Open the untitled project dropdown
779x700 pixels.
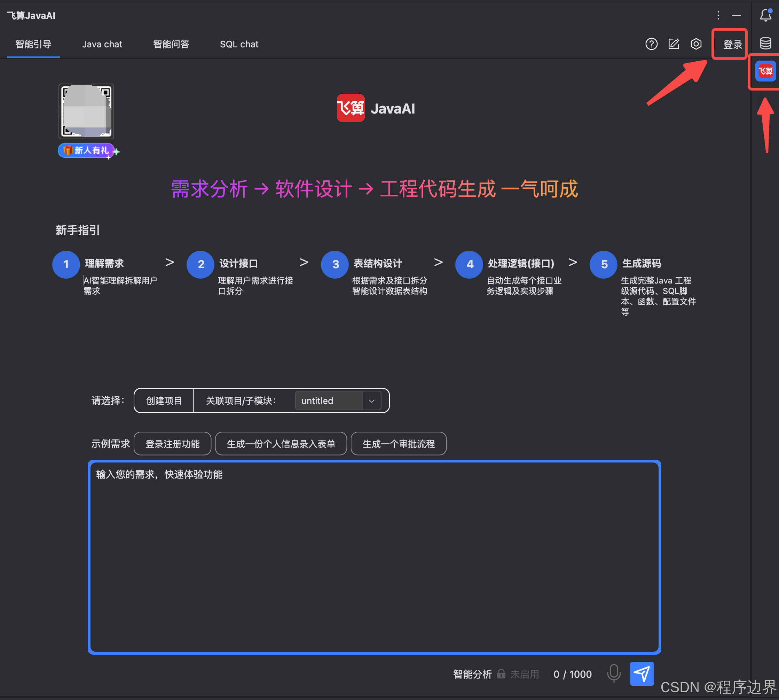tap(338, 400)
